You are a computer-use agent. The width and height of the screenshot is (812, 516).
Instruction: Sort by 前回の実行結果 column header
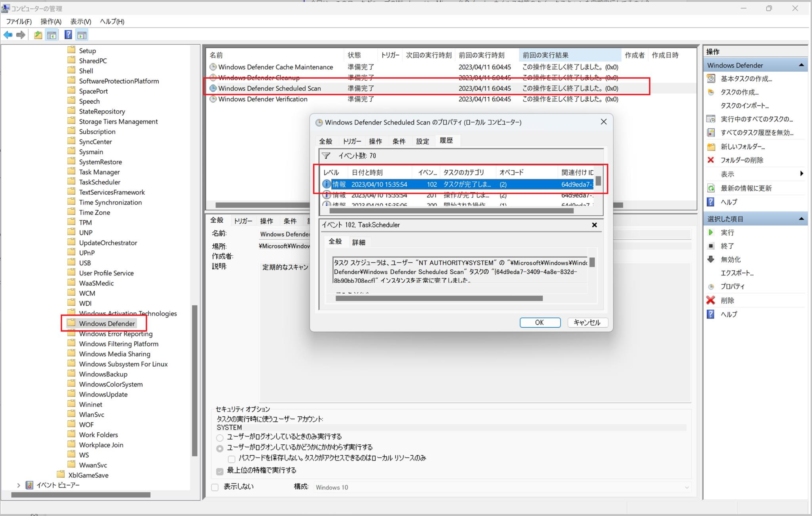coord(570,55)
